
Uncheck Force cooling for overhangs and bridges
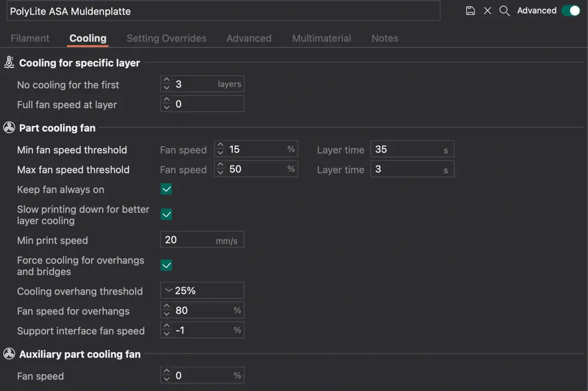coord(166,265)
